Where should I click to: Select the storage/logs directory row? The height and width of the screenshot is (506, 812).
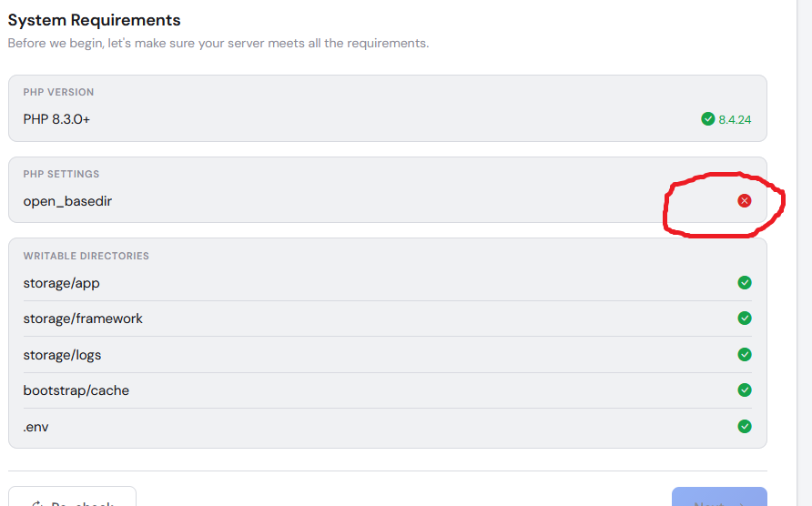pyautogui.click(x=388, y=355)
